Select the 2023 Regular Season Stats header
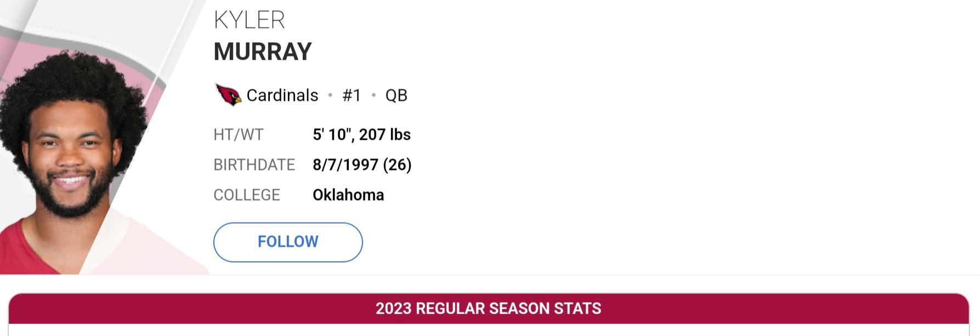 click(489, 309)
